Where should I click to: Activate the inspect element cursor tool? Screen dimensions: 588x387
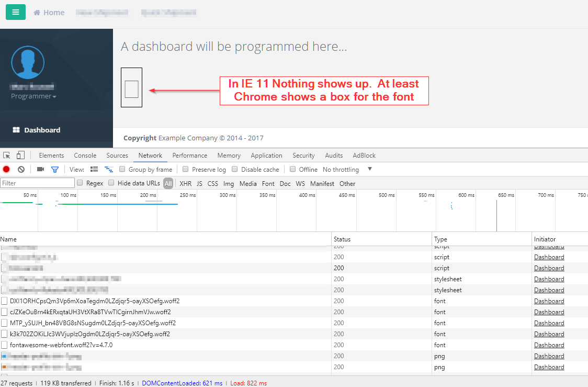click(x=7, y=155)
